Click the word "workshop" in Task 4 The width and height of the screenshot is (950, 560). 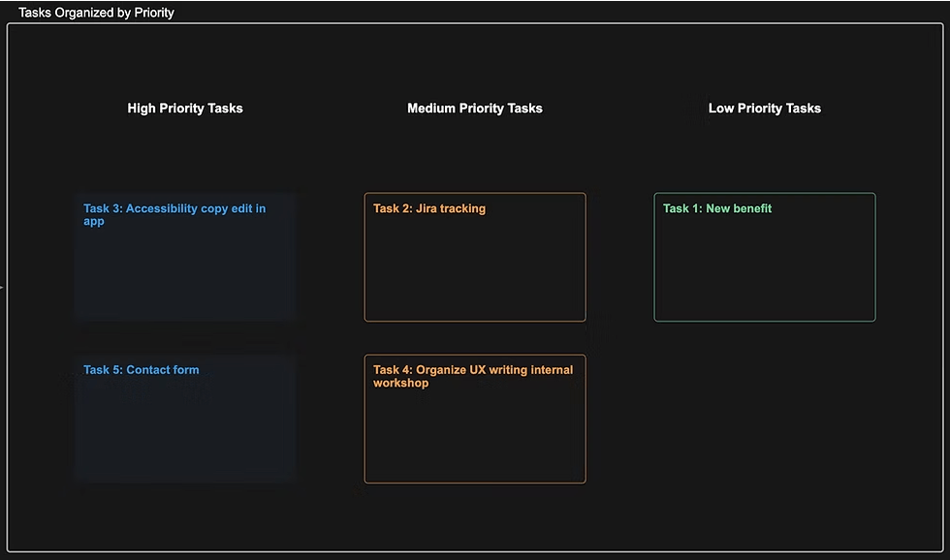click(x=401, y=383)
